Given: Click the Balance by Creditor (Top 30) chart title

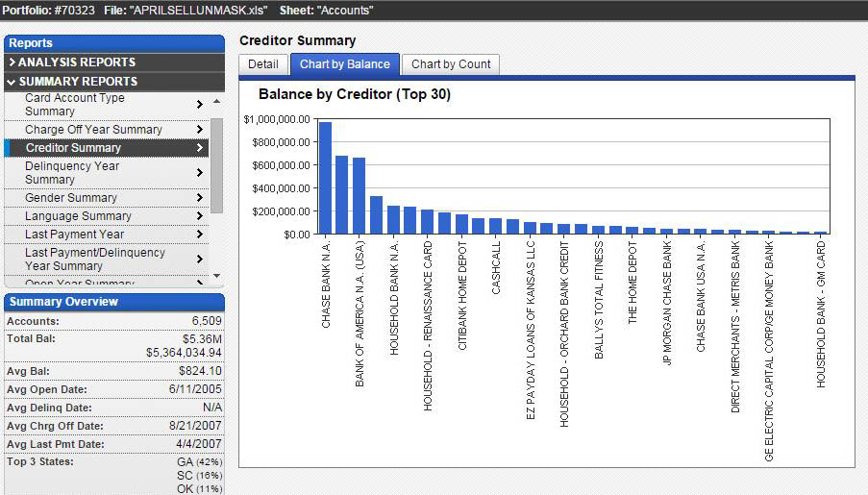Looking at the screenshot, I should 355,95.
